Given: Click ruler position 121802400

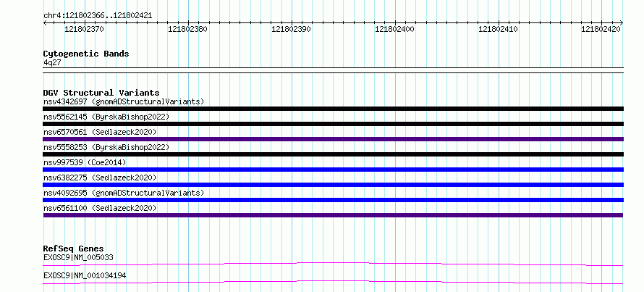Looking at the screenshot, I should (394, 30).
